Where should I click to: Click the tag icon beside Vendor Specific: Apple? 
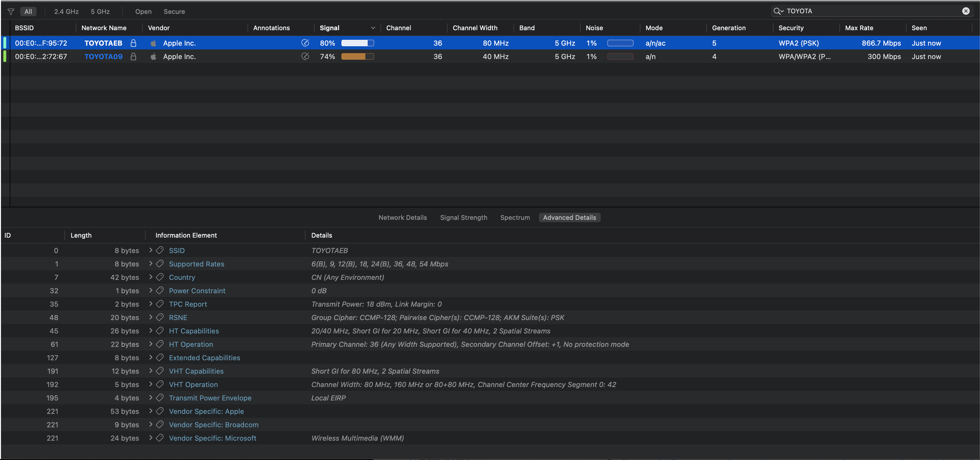pos(160,411)
